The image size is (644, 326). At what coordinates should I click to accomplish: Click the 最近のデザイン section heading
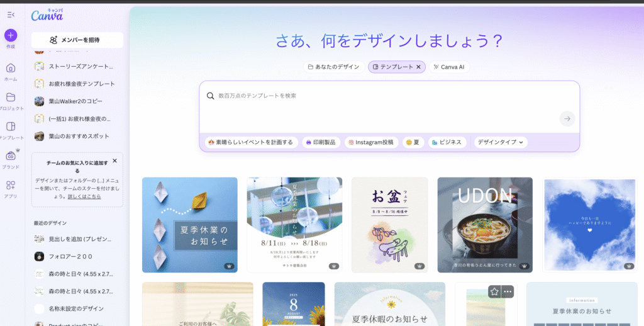point(50,223)
